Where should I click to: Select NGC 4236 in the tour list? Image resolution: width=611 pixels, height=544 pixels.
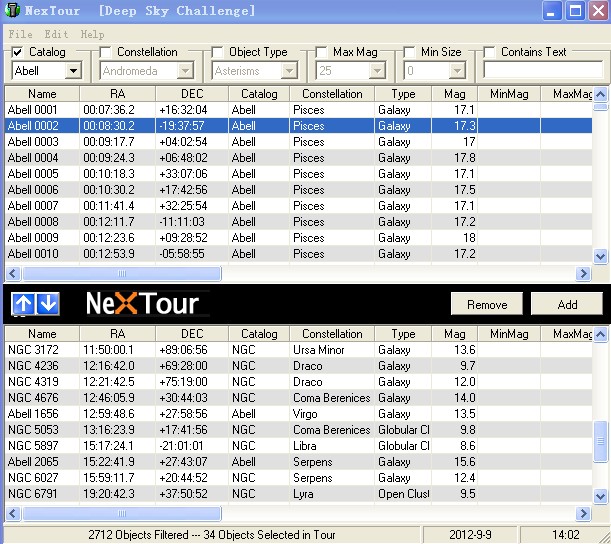coord(298,366)
